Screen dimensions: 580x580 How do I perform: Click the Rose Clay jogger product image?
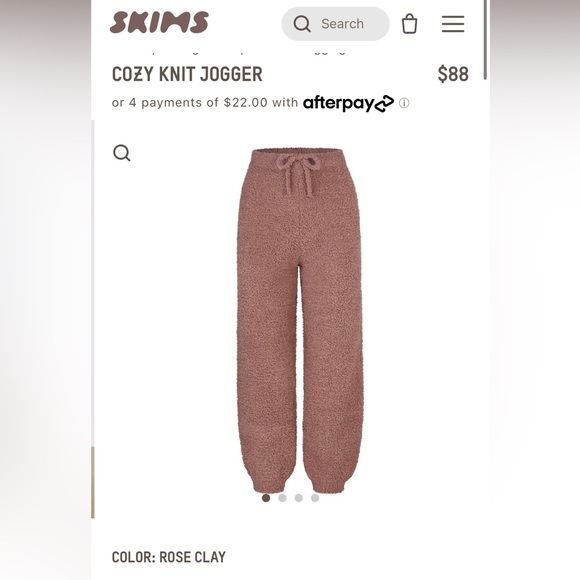pyautogui.click(x=300, y=321)
